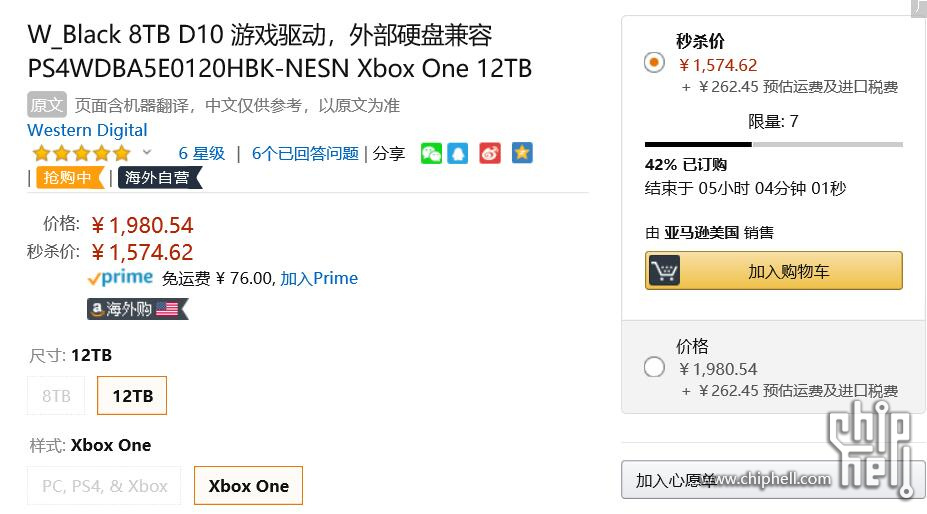
Task: Click the 42% claimed deal progress bar
Action: (x=774, y=144)
